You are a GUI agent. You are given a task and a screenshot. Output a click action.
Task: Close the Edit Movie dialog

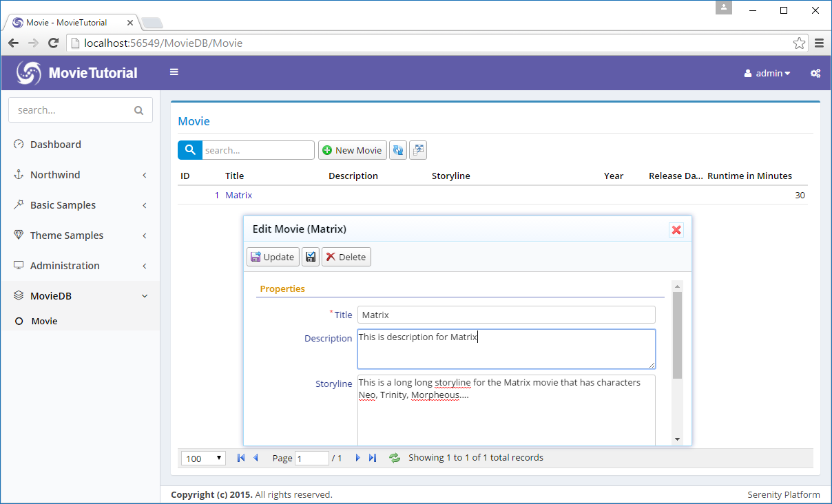pos(676,230)
